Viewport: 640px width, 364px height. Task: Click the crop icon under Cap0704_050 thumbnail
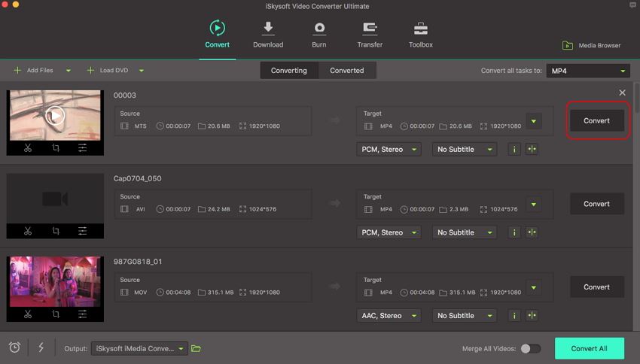56,232
